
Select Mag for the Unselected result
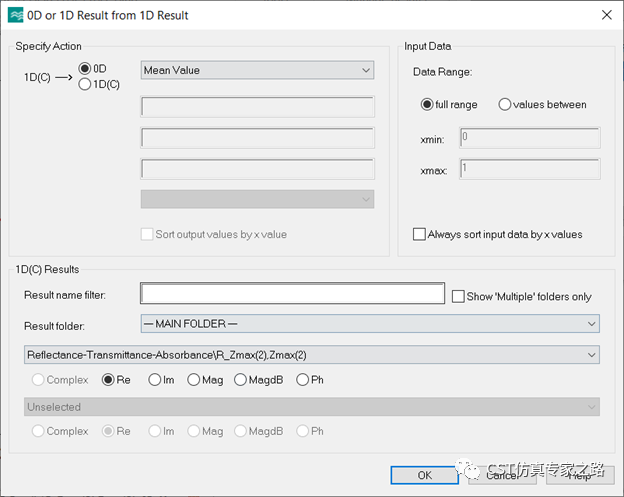(x=193, y=431)
